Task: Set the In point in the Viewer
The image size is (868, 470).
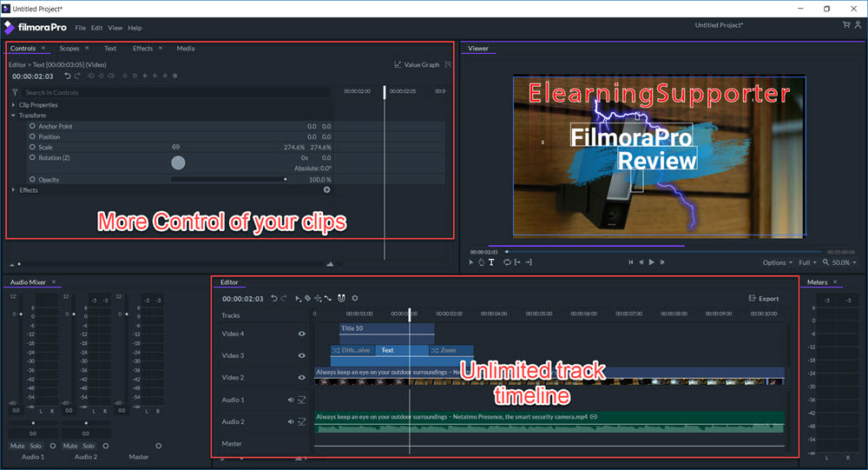Action: (517, 262)
